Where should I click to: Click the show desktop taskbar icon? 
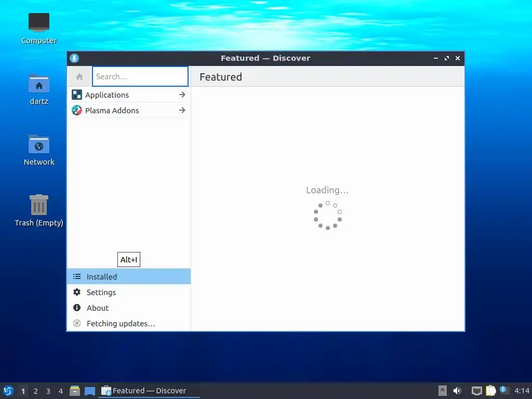click(x=90, y=391)
